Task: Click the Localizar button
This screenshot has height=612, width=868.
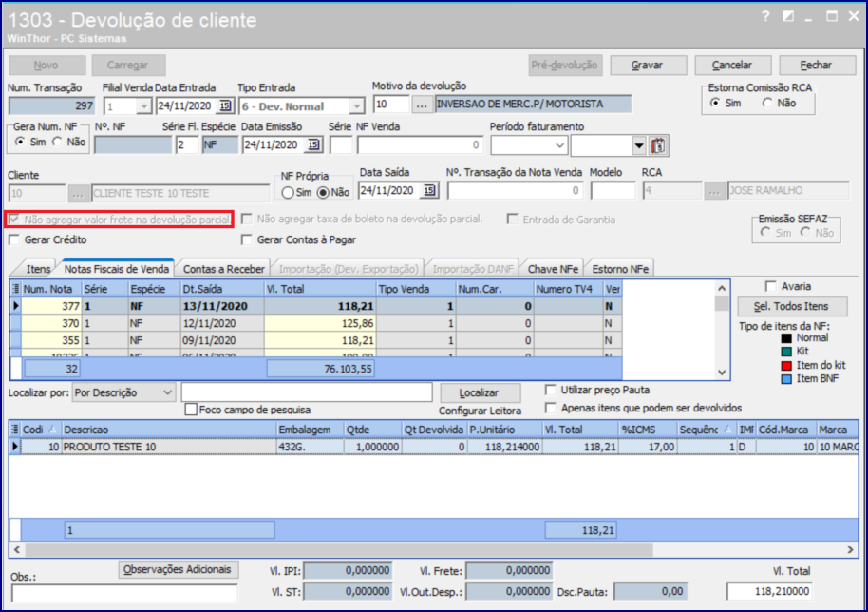Action: tap(480, 392)
